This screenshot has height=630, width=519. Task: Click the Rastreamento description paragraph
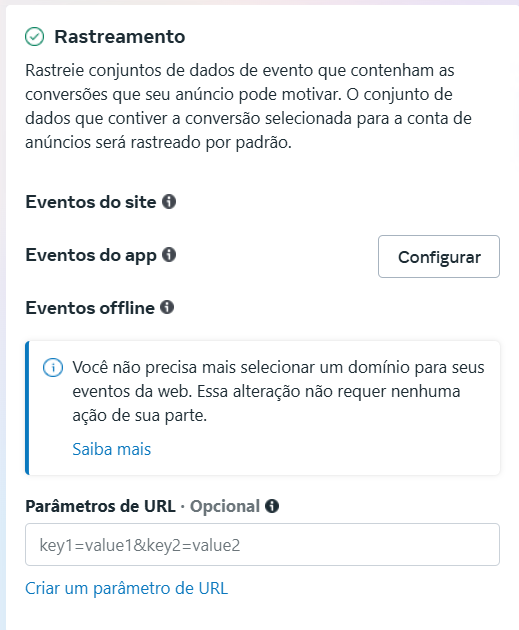[x=248, y=106]
